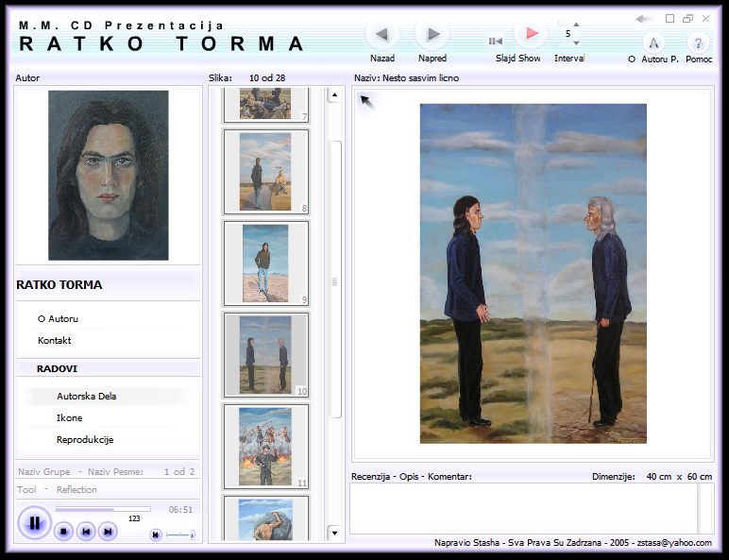
Task: Click the thumbnail list scroll down arrow
Action: 334,533
